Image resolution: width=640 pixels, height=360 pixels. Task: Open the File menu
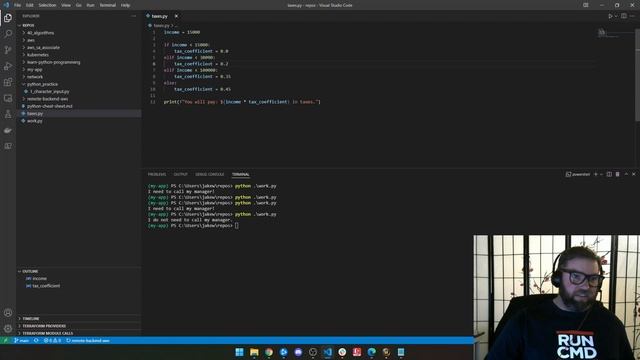18,5
